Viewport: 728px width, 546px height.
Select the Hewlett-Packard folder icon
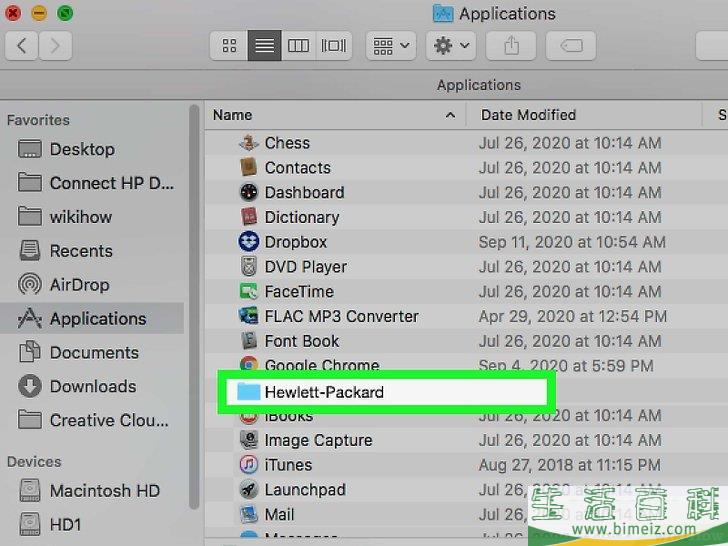point(248,391)
